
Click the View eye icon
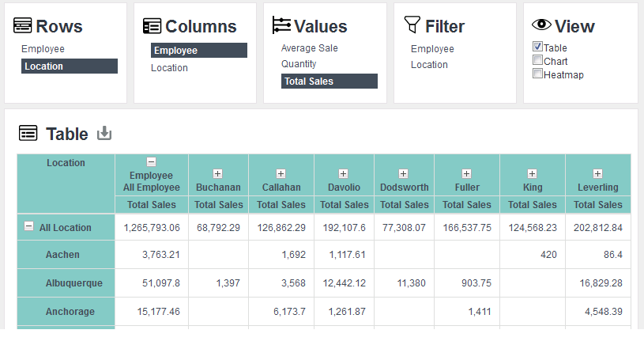pyautogui.click(x=541, y=25)
